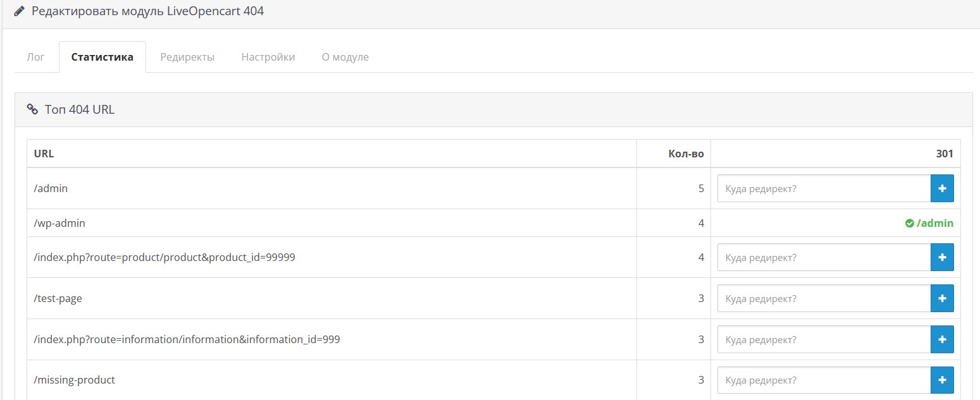Viewport: 980px width, 400px height.
Task: Click the green /admin redirect target
Action: pos(934,223)
